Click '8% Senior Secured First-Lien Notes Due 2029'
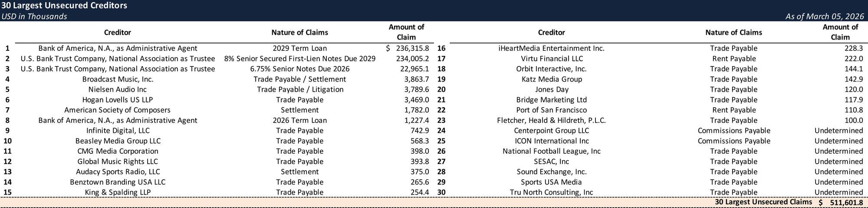This screenshot has width=868, height=208. [300, 59]
